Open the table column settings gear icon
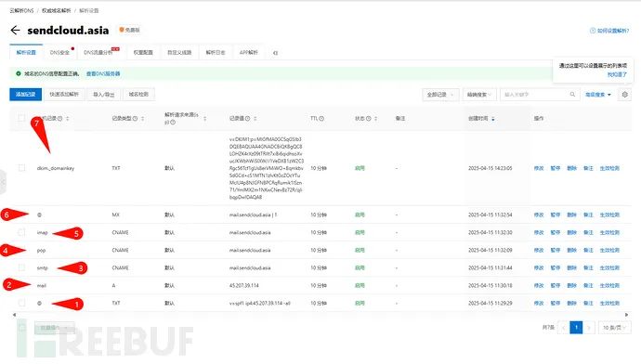This screenshot has height=364, width=641. click(x=624, y=95)
